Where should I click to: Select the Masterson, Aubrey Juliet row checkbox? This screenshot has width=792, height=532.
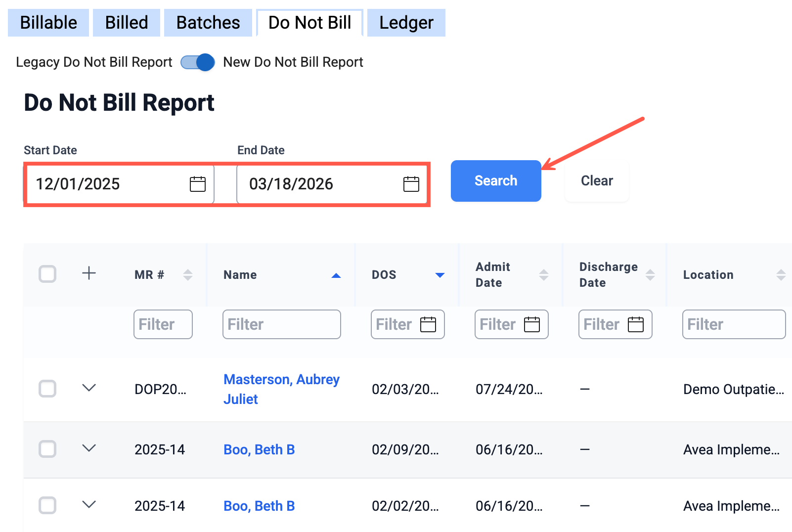(47, 389)
